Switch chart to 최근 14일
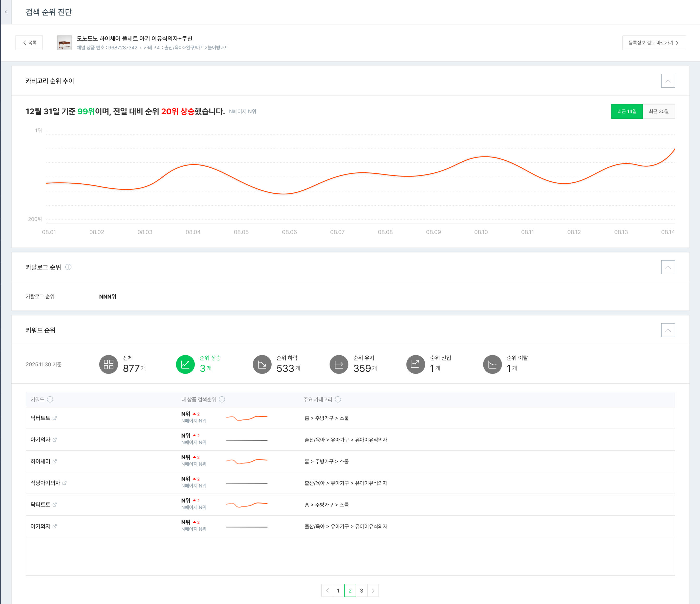Image resolution: width=700 pixels, height=604 pixels. [627, 111]
